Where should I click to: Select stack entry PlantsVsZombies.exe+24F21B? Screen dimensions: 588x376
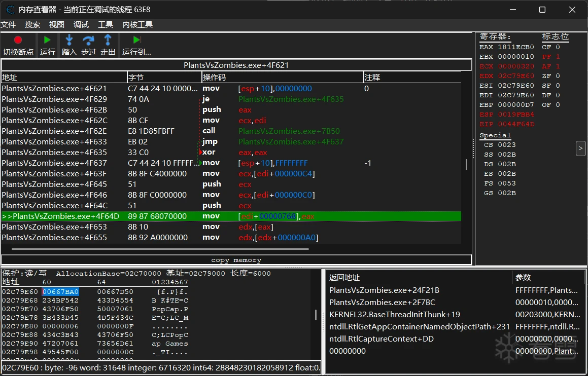[384, 290]
